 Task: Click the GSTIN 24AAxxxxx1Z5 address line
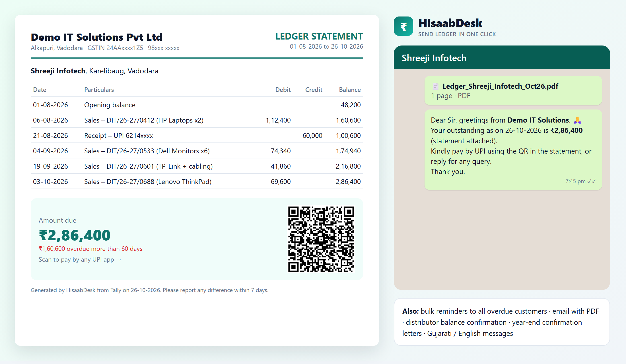[105, 48]
